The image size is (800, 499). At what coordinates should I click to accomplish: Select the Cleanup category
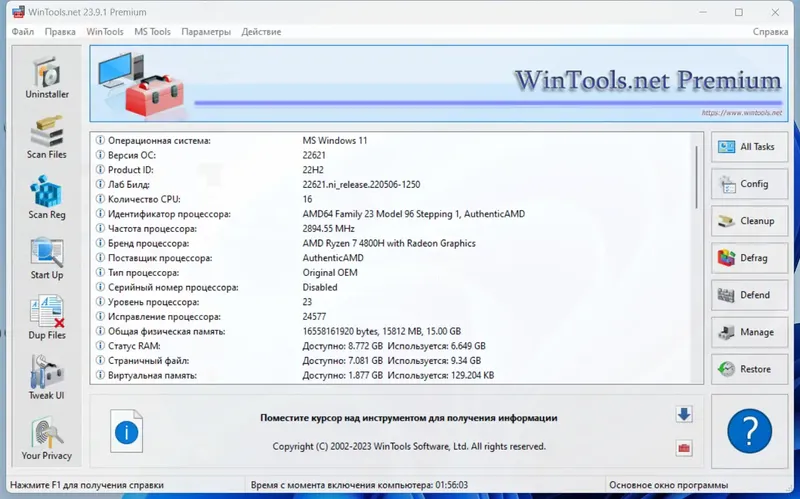tap(749, 221)
